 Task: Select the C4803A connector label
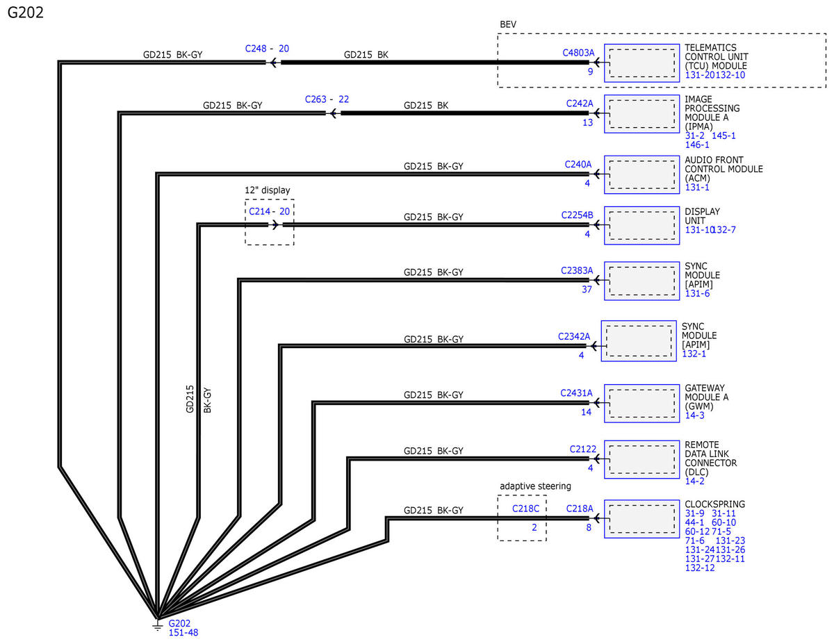click(x=578, y=52)
